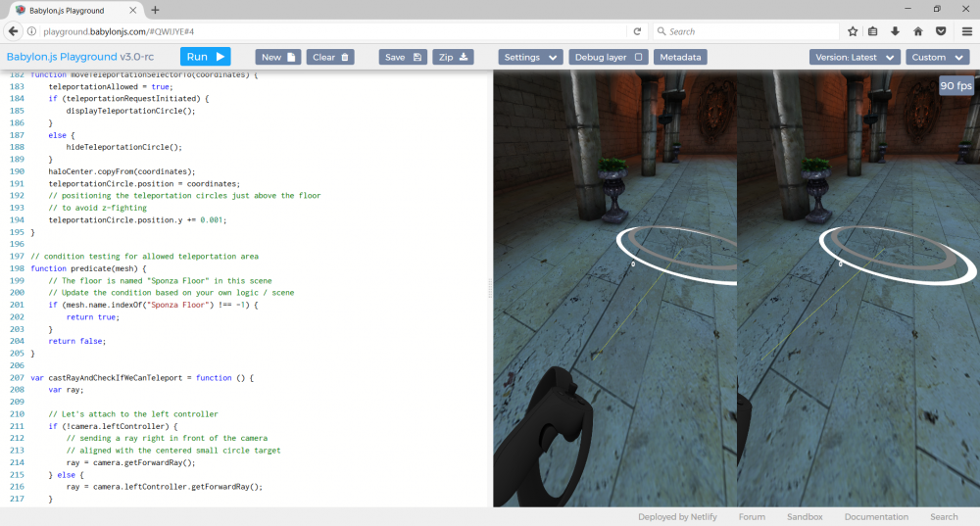The width and height of the screenshot is (980, 526).
Task: Open a new browser tab
Action: click(155, 10)
